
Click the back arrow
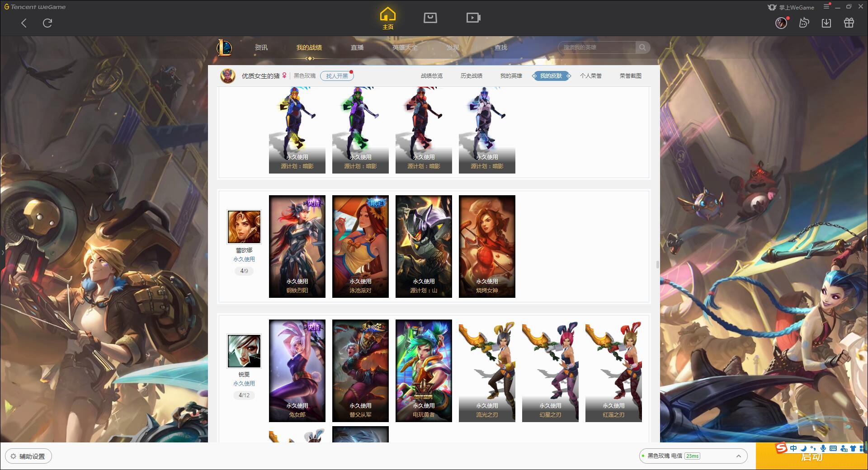tap(24, 23)
